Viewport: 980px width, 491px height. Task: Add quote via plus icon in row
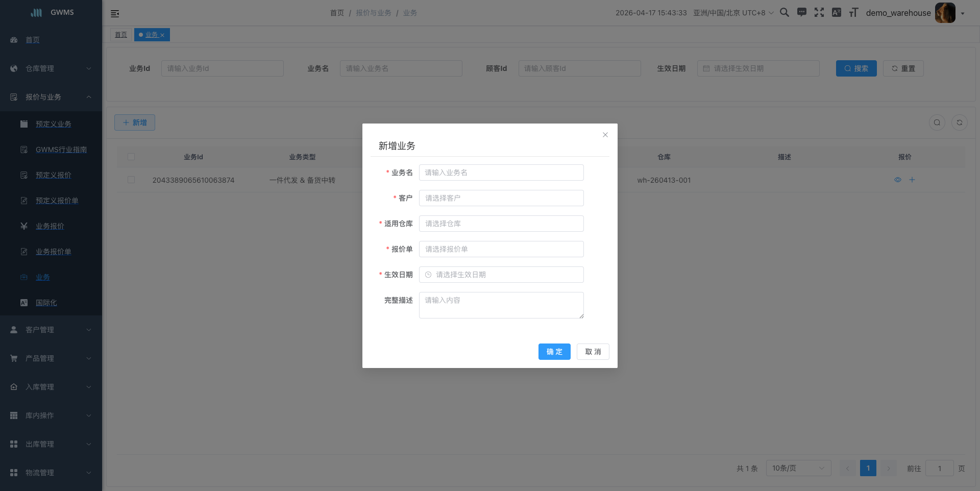tap(912, 180)
